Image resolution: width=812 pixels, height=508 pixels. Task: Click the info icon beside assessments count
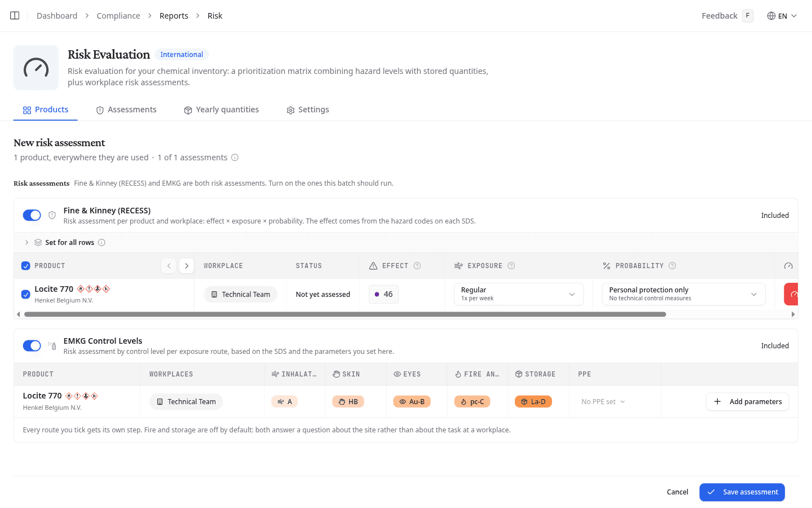(x=235, y=157)
